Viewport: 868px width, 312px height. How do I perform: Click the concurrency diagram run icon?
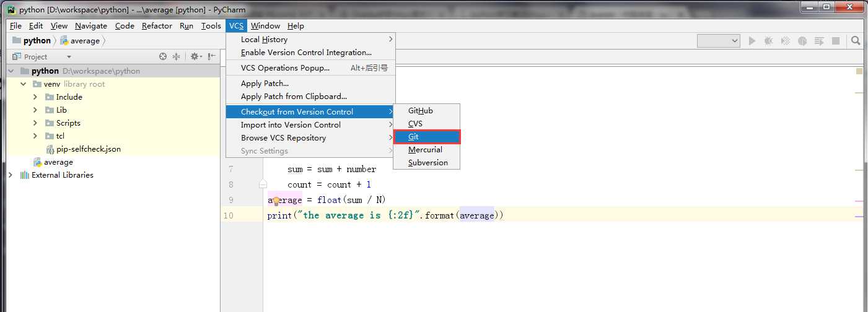point(819,41)
